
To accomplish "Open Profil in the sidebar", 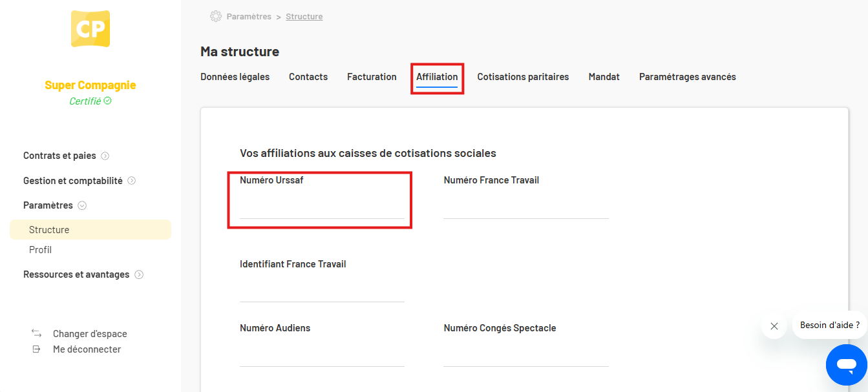I will click(x=40, y=250).
